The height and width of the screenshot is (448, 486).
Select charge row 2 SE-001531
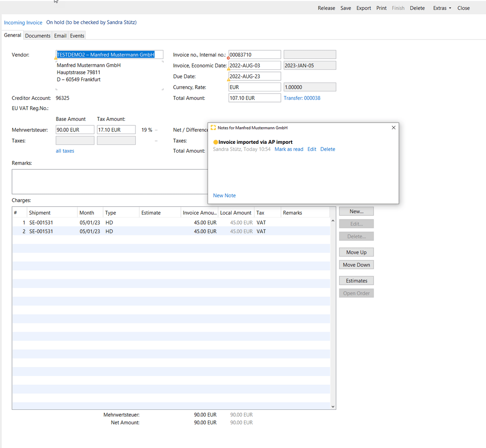tap(171, 231)
